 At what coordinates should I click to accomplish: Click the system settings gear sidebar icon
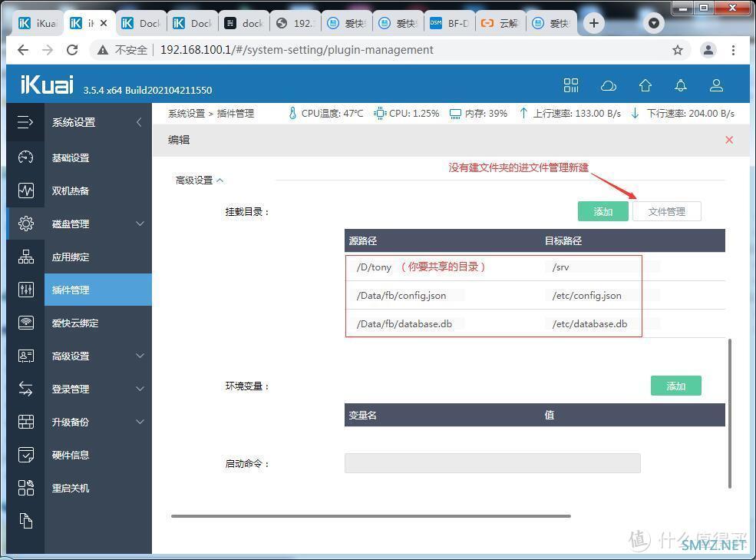(25, 224)
